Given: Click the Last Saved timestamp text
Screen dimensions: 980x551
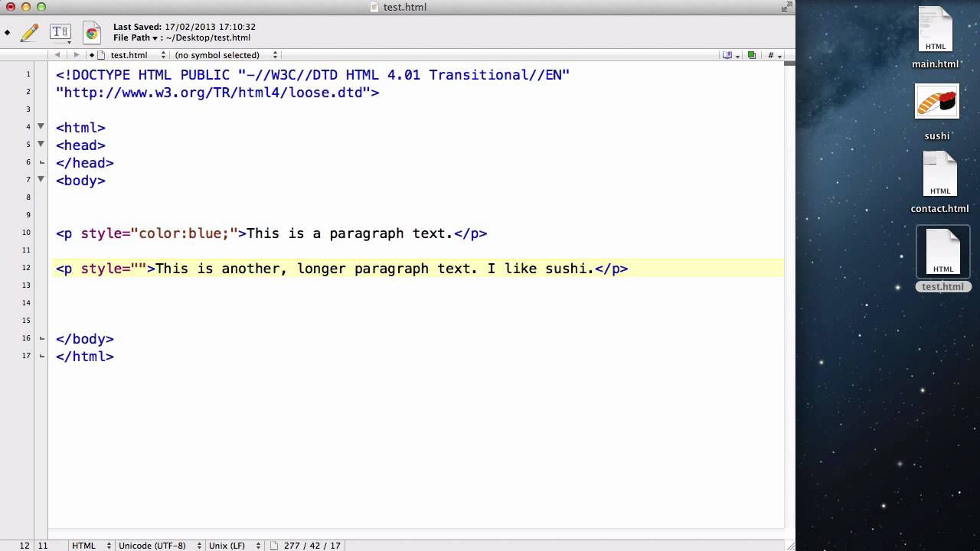Looking at the screenshot, I should (185, 27).
